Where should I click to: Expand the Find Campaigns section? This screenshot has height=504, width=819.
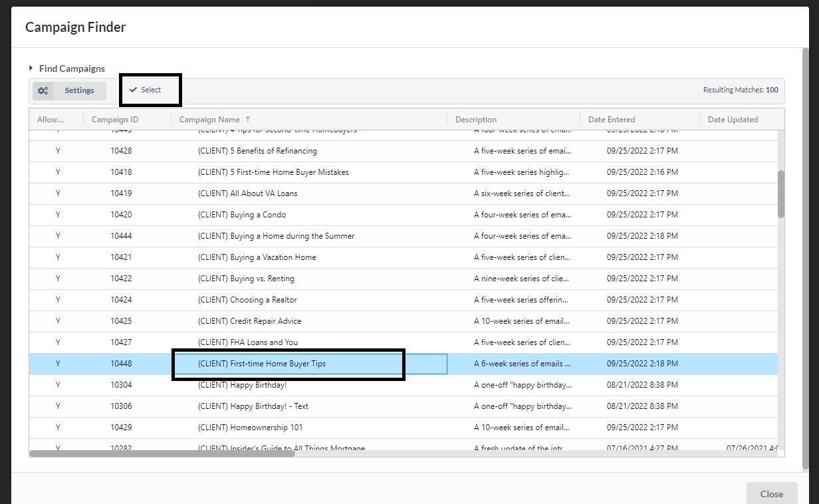(x=66, y=68)
